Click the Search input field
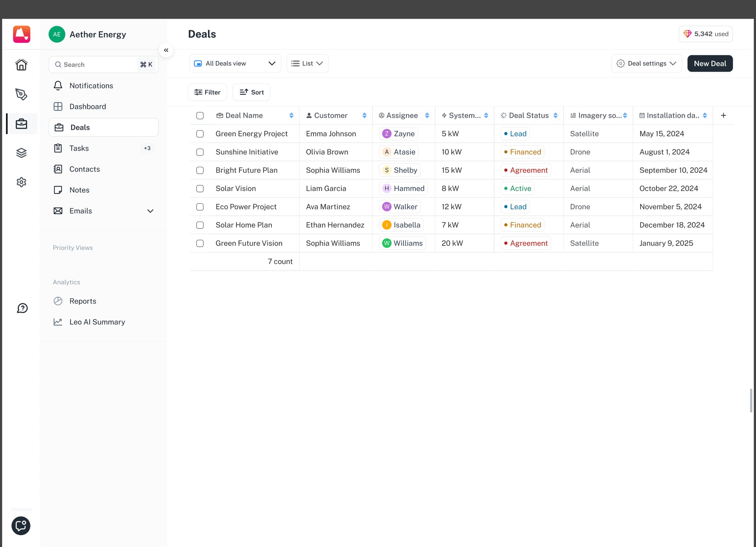This screenshot has height=547, width=756. (103, 65)
